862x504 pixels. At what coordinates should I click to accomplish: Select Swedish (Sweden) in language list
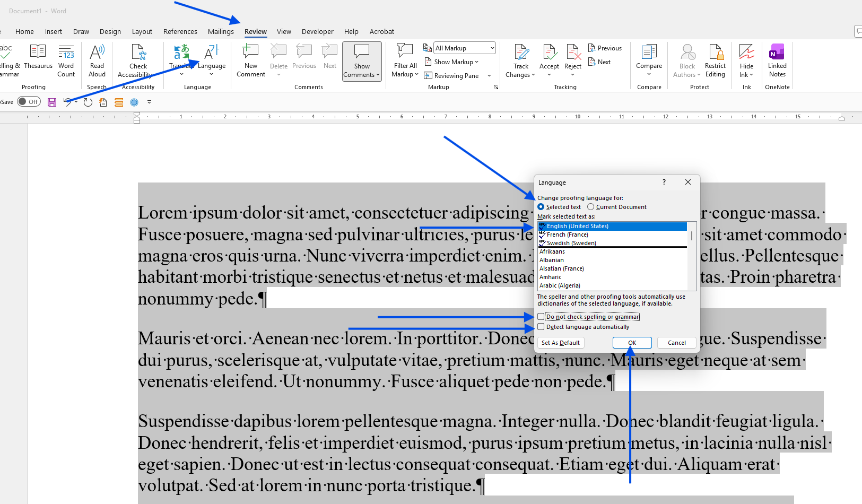613,243
